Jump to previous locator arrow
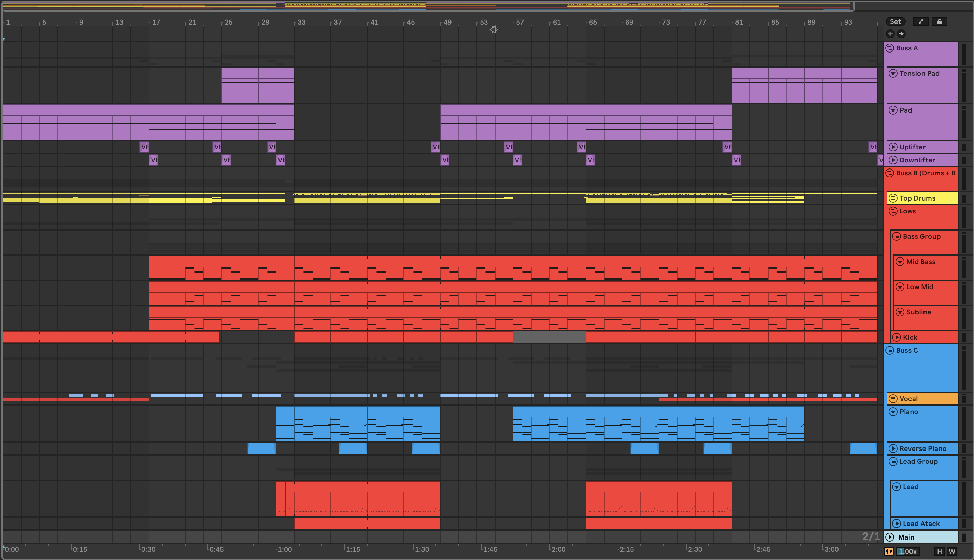Image resolution: width=974 pixels, height=560 pixels. pos(890,34)
